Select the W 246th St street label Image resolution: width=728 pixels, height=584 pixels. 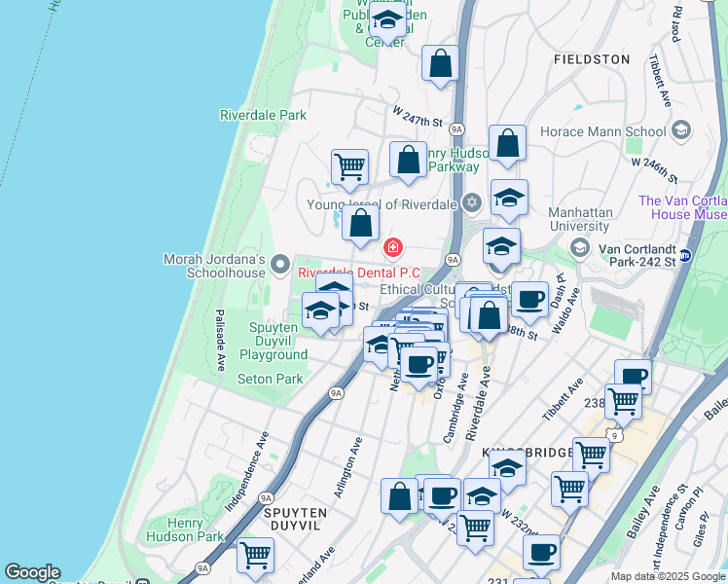[x=655, y=170]
